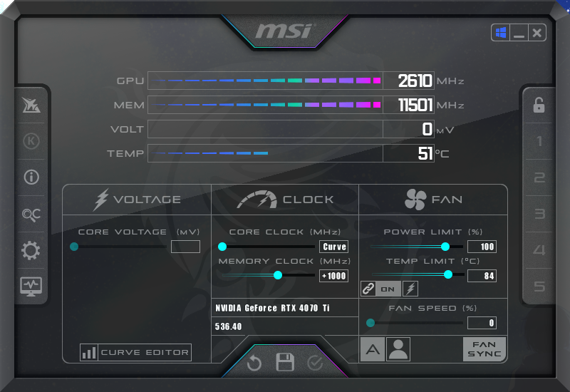Open the OC Scanner from the sidebar
570x392 pixels.
(31, 213)
